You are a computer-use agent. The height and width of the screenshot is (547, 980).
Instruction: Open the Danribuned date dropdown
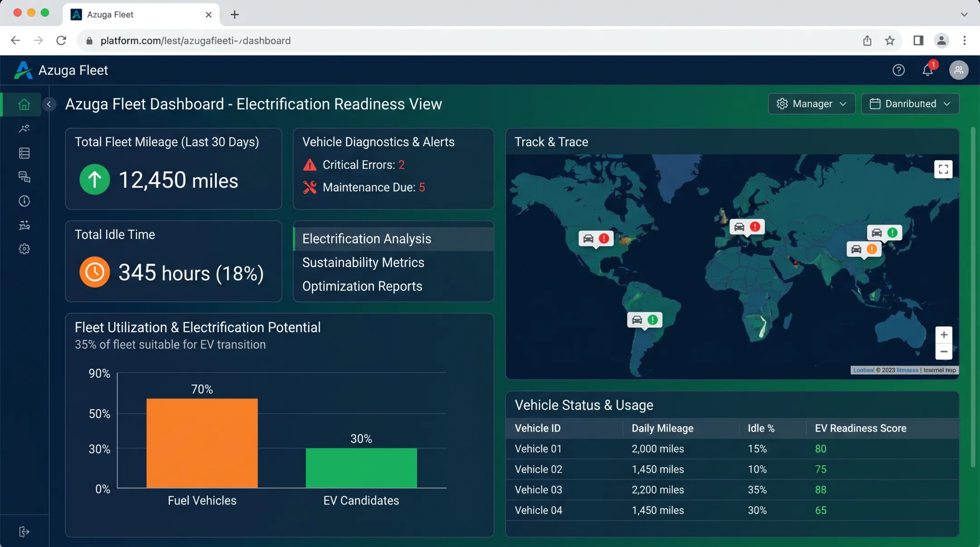coord(910,104)
